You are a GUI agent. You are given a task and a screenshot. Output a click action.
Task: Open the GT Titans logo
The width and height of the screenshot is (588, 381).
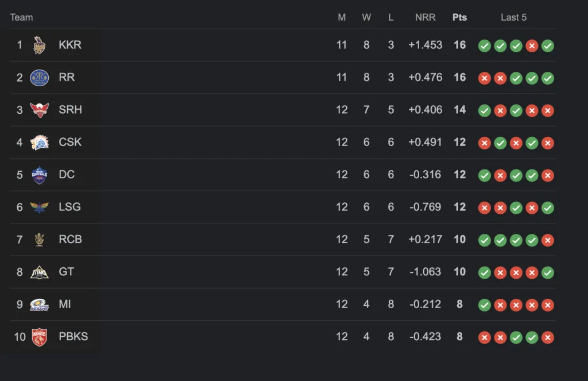pyautogui.click(x=40, y=272)
